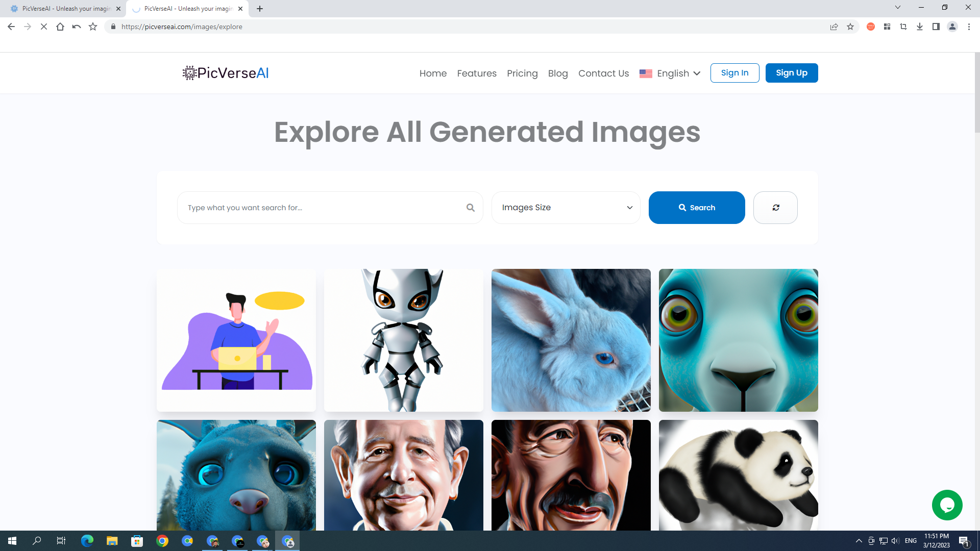Image resolution: width=980 pixels, height=551 pixels.
Task: Click the ENG input language indicator
Action: [911, 541]
